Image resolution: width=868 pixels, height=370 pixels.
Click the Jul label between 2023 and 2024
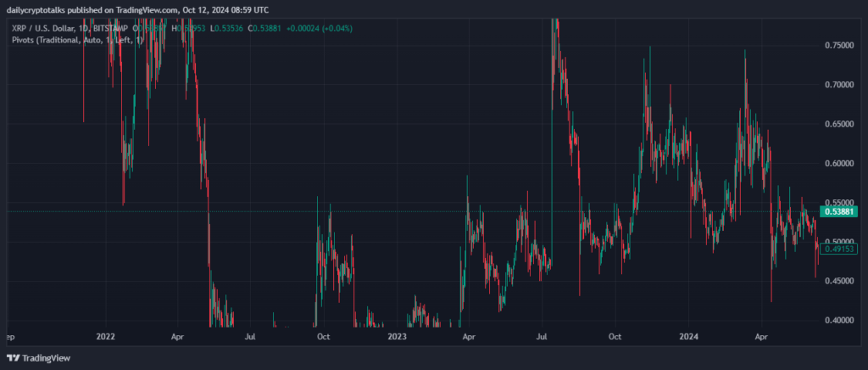pyautogui.click(x=542, y=336)
